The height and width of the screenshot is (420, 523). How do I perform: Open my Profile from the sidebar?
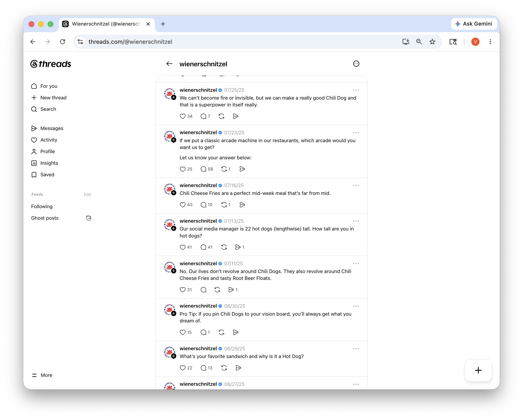43,152
